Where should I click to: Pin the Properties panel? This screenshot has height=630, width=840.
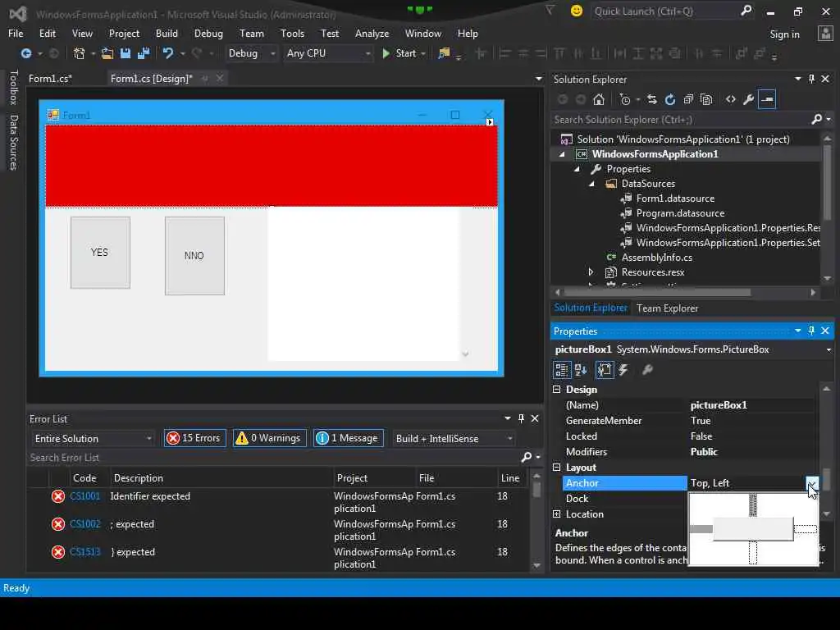coord(811,331)
